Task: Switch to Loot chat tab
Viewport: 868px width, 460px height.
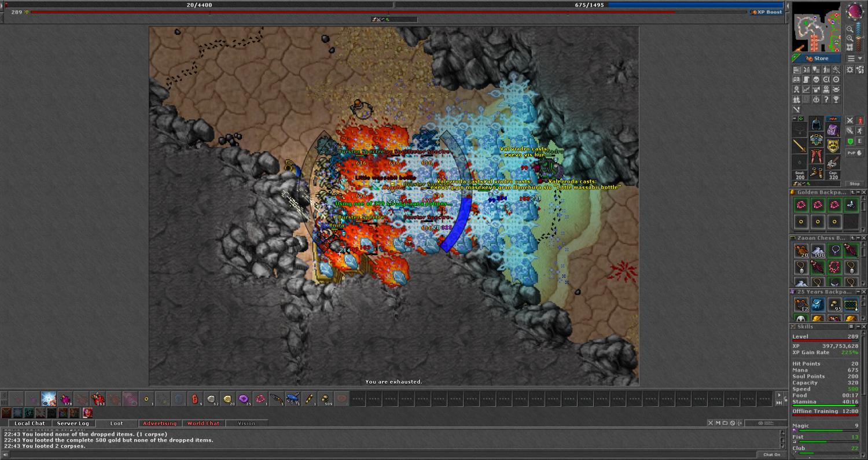Action: [x=117, y=424]
